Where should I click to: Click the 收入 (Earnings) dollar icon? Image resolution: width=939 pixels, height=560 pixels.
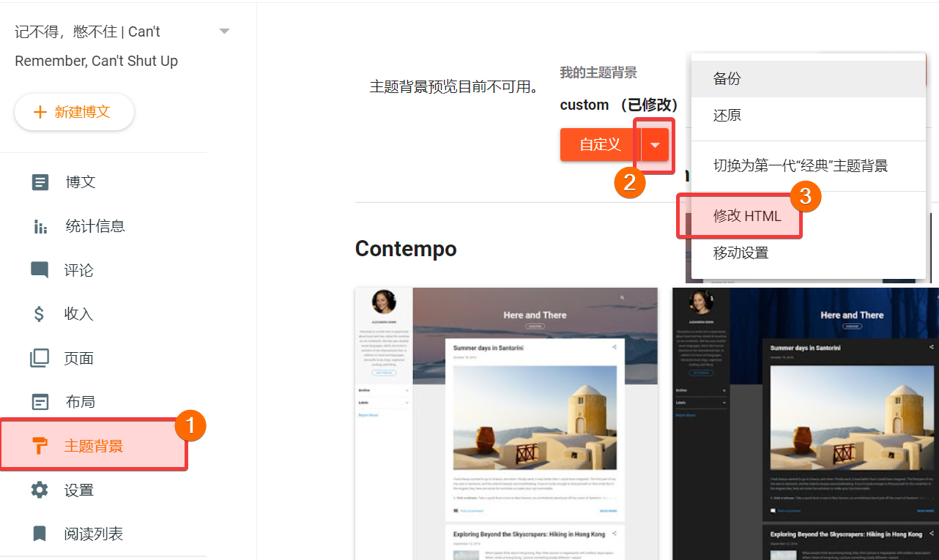tap(40, 313)
